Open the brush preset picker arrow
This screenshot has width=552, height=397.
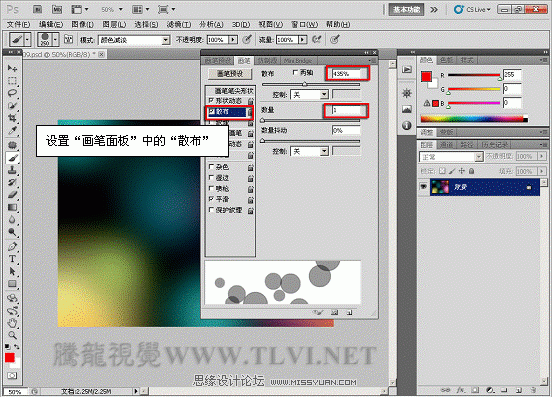click(55, 39)
